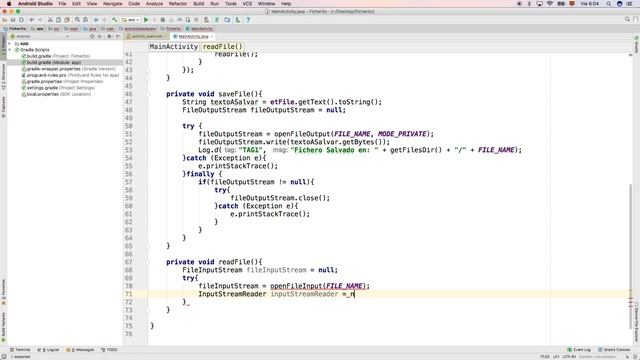Click the Find magnifier icon in toolbar
Image resolution: width=640 pixels, height=360 pixels.
[77, 20]
